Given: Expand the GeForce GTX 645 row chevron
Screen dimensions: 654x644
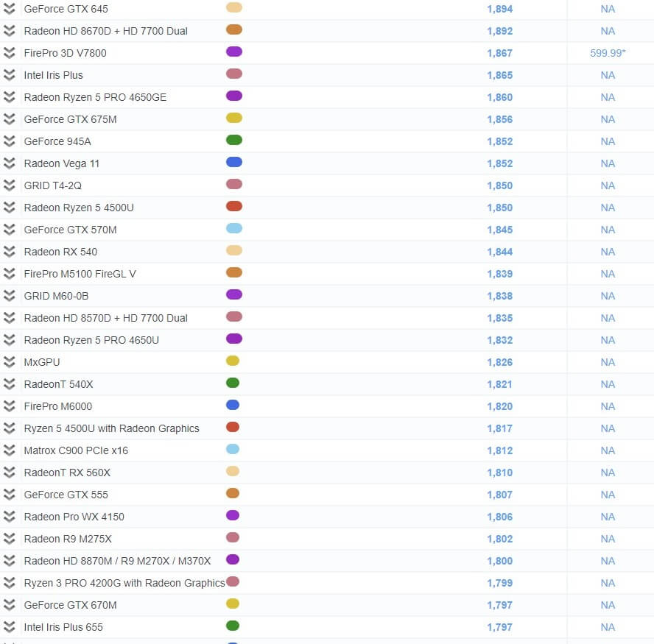Looking at the screenshot, I should 9,9.
